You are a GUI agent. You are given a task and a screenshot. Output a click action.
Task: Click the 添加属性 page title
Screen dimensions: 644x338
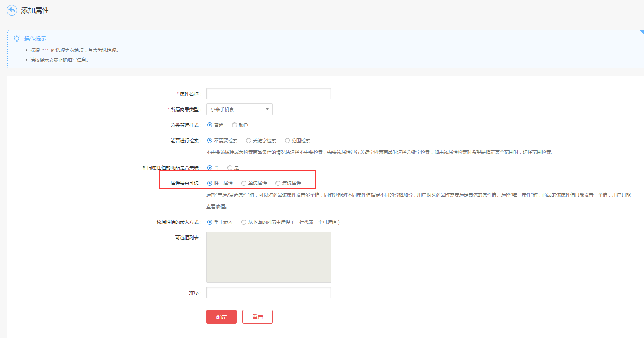[35, 10]
